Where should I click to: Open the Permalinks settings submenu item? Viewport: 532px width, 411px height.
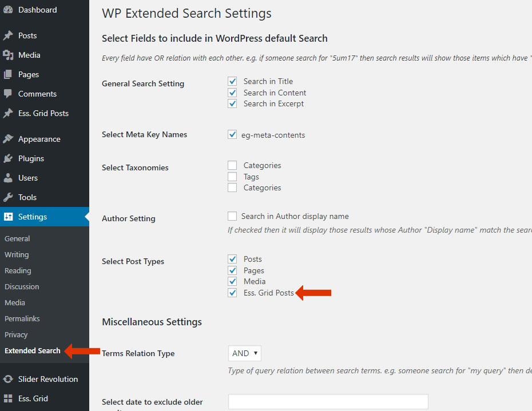[22, 319]
